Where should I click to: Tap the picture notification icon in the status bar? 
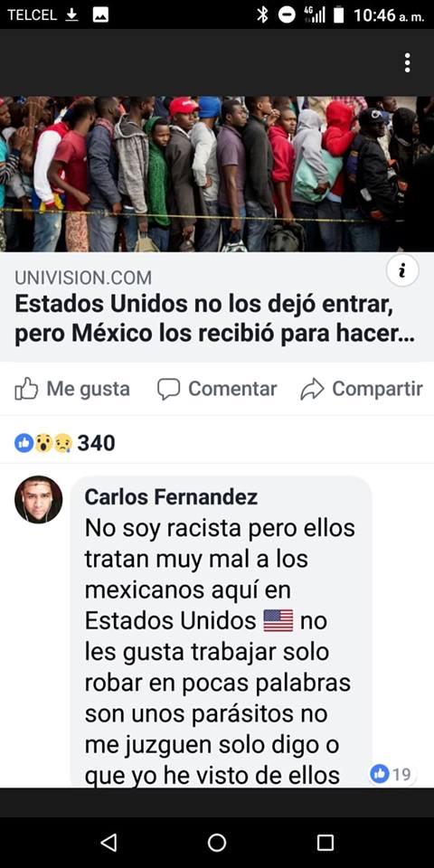click(100, 15)
